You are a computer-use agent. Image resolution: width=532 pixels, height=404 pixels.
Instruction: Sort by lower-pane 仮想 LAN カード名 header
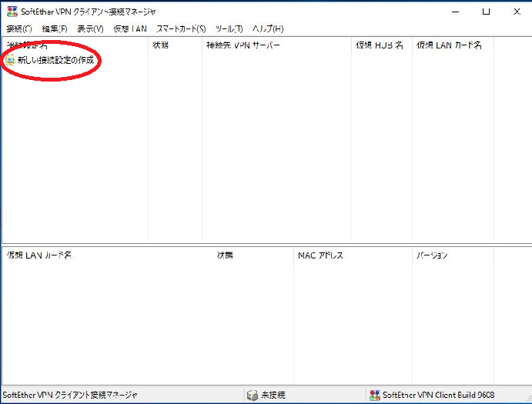pyautogui.click(x=108, y=255)
